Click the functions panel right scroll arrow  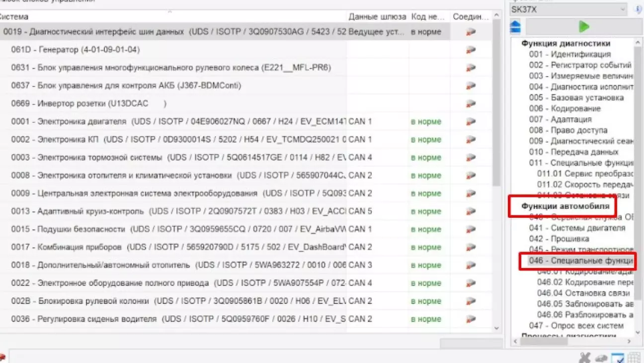click(629, 342)
